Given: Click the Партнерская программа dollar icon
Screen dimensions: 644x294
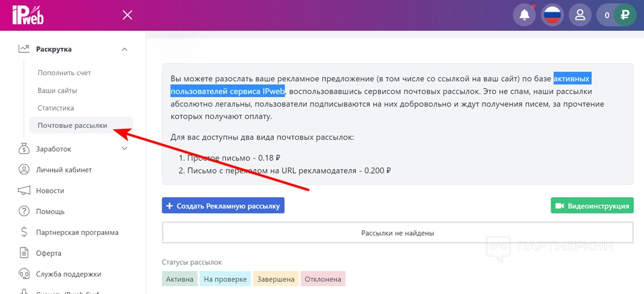Looking at the screenshot, I should point(24,232).
